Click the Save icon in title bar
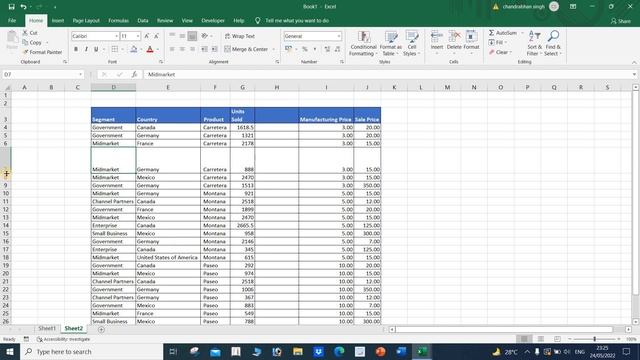This screenshot has height=360, width=640. point(11,7)
